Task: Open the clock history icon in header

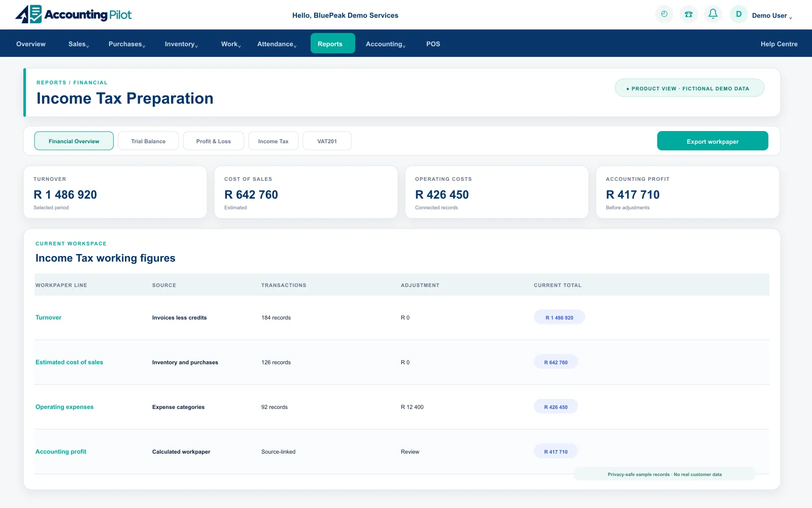Action: point(664,14)
